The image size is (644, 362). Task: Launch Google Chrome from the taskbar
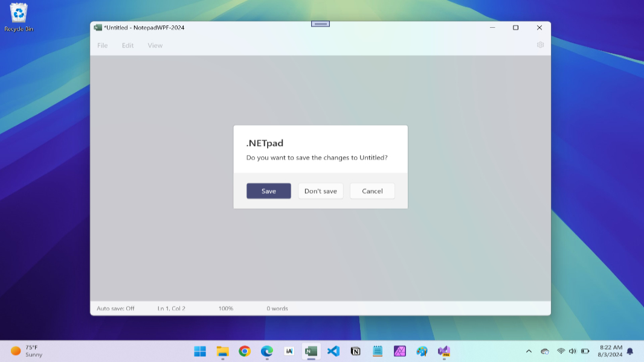(245, 351)
